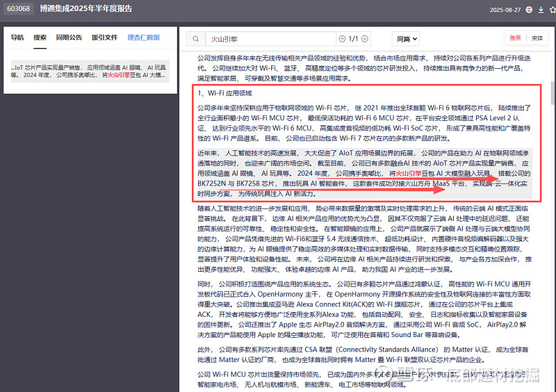Click the globe icon in header

click(x=529, y=10)
